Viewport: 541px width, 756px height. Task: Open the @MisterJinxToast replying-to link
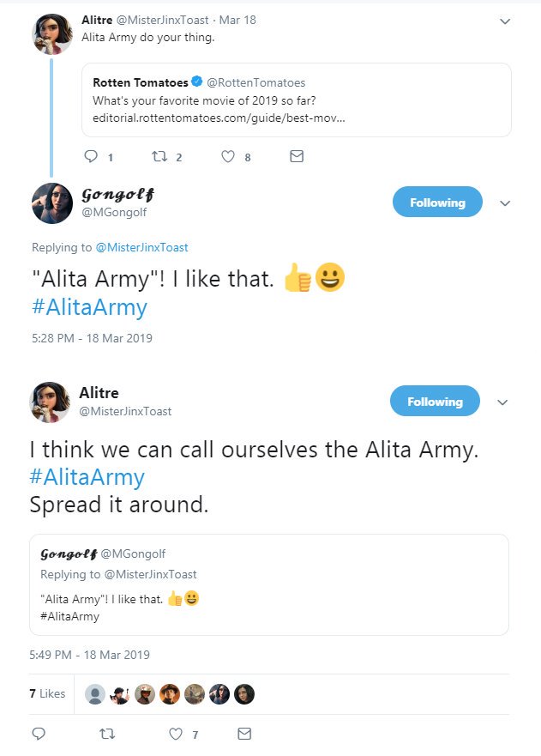point(141,247)
